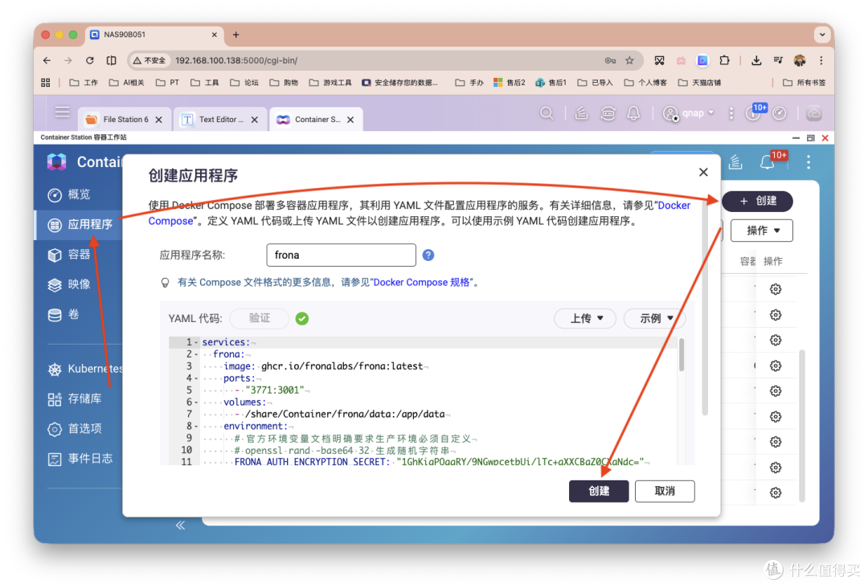Click the browser address bar URL
The width and height of the screenshot is (868, 588).
pos(236,60)
